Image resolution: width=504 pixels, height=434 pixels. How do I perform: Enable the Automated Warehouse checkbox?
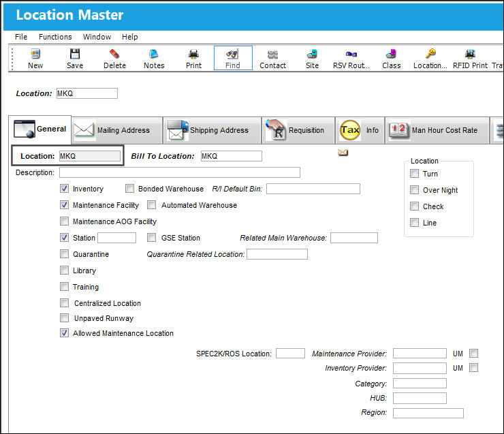pyautogui.click(x=151, y=205)
